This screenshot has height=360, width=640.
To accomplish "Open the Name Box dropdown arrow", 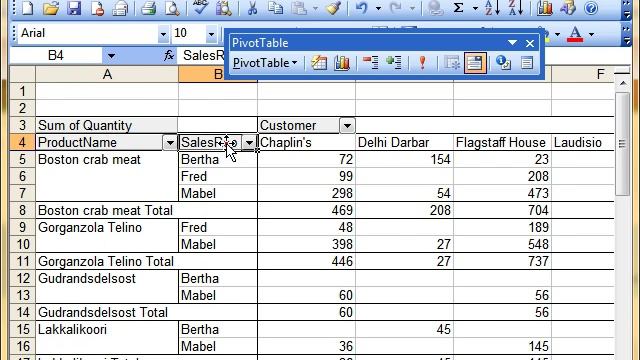I will [x=111, y=56].
